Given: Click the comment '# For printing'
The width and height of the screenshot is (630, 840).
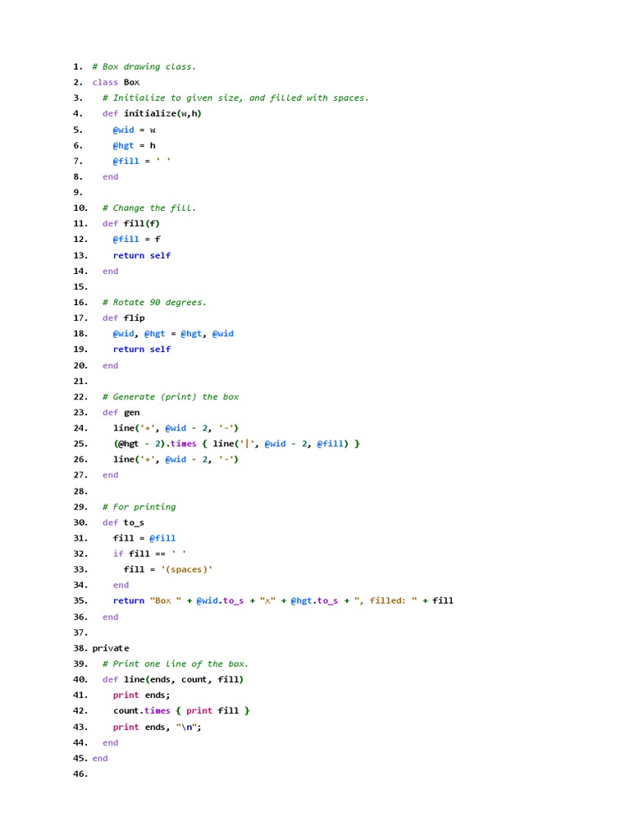Looking at the screenshot, I should 139,507.
